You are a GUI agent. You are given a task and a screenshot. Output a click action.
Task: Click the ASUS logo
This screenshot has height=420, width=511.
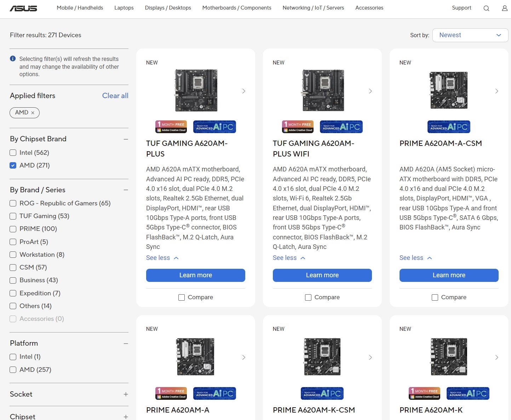[23, 8]
